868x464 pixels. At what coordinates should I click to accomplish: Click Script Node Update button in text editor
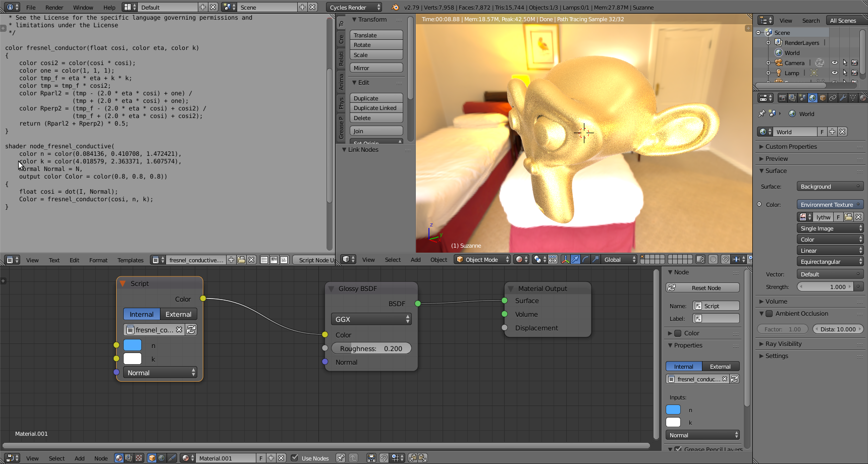(x=314, y=260)
